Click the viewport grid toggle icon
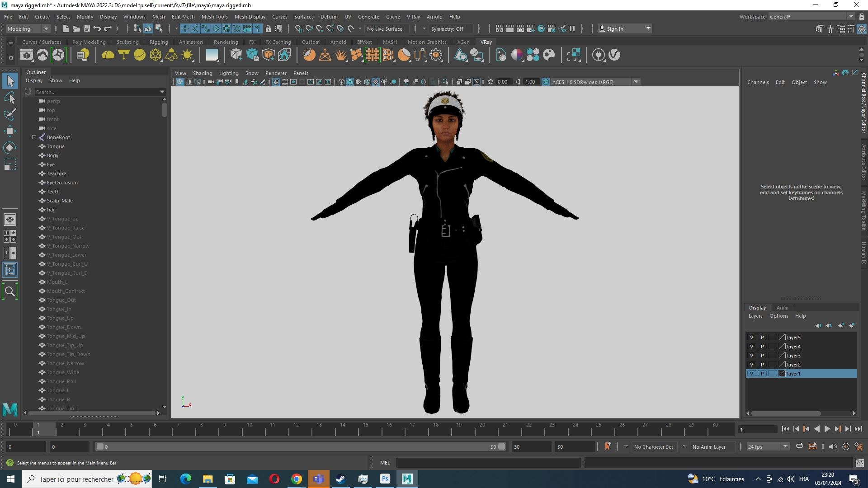Screen dimensions: 868x488 tap(276, 82)
